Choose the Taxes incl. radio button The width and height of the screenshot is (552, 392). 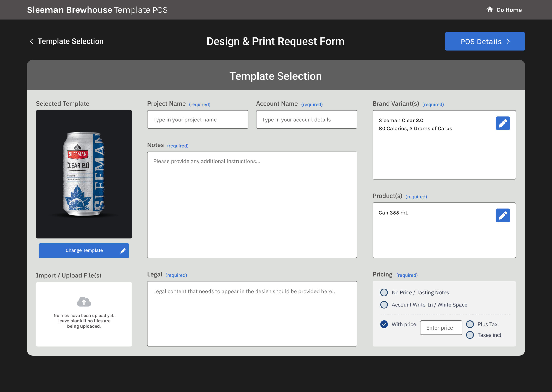tap(470, 335)
